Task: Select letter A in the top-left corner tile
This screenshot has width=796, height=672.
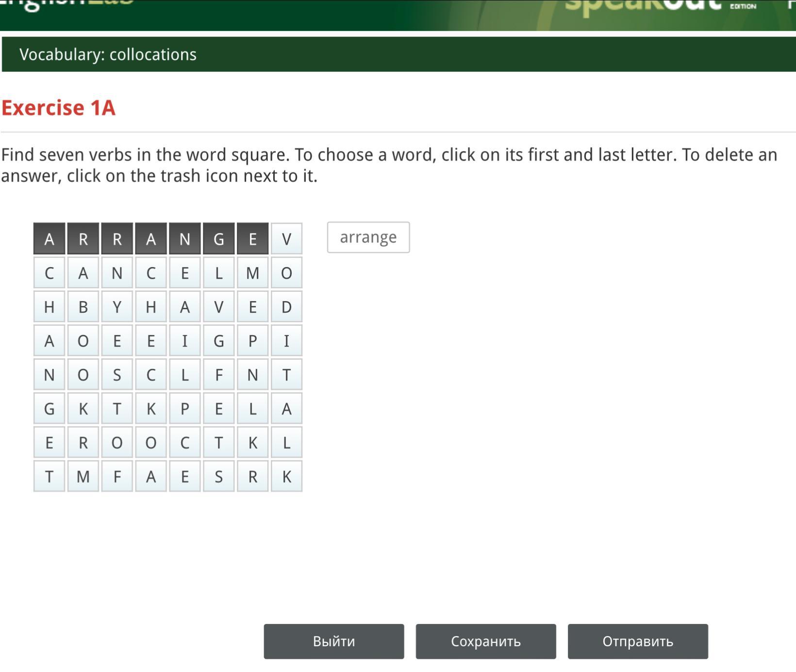Action: coord(49,238)
